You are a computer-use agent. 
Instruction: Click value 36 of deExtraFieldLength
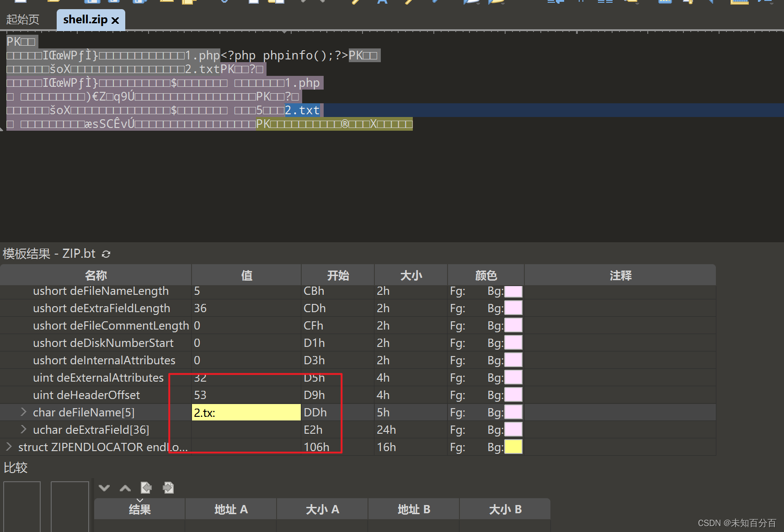coord(200,308)
